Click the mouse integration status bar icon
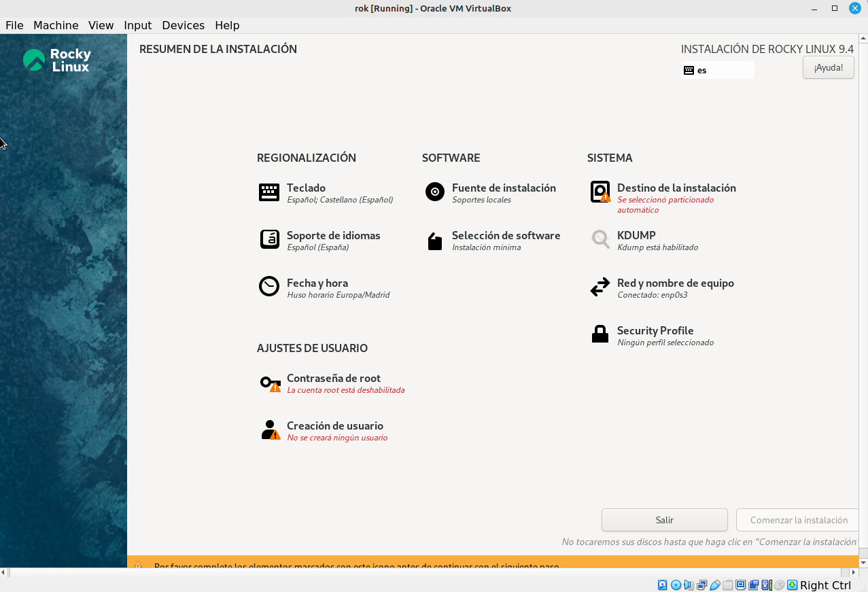868x592 pixels. 779,585
